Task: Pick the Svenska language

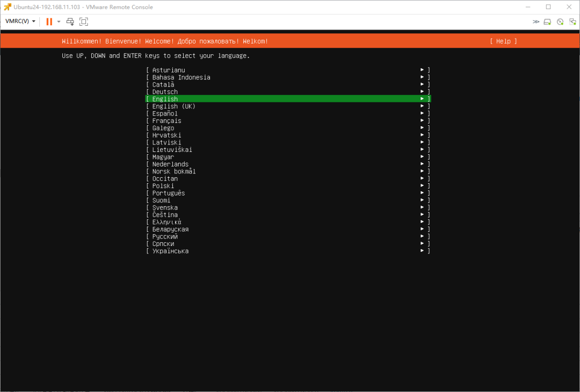Action: pyautogui.click(x=288, y=207)
